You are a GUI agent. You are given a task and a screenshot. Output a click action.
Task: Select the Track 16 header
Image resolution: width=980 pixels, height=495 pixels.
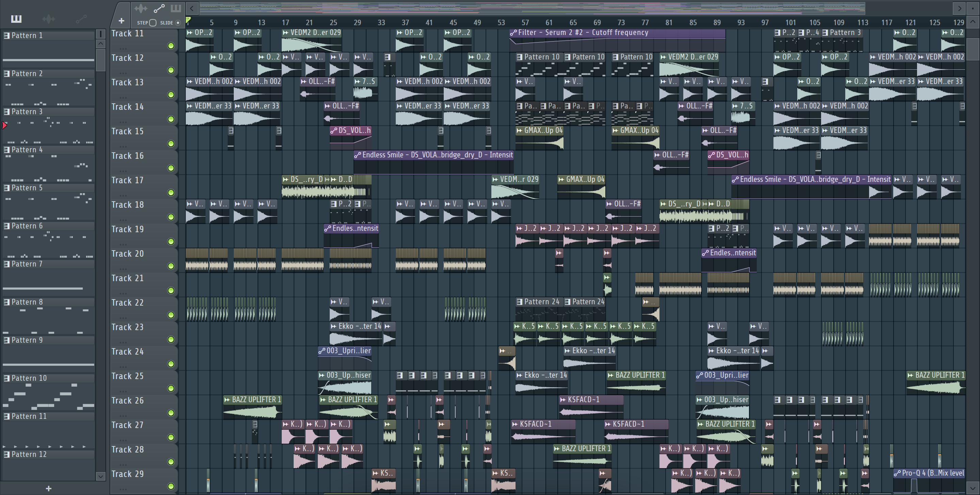click(x=144, y=163)
